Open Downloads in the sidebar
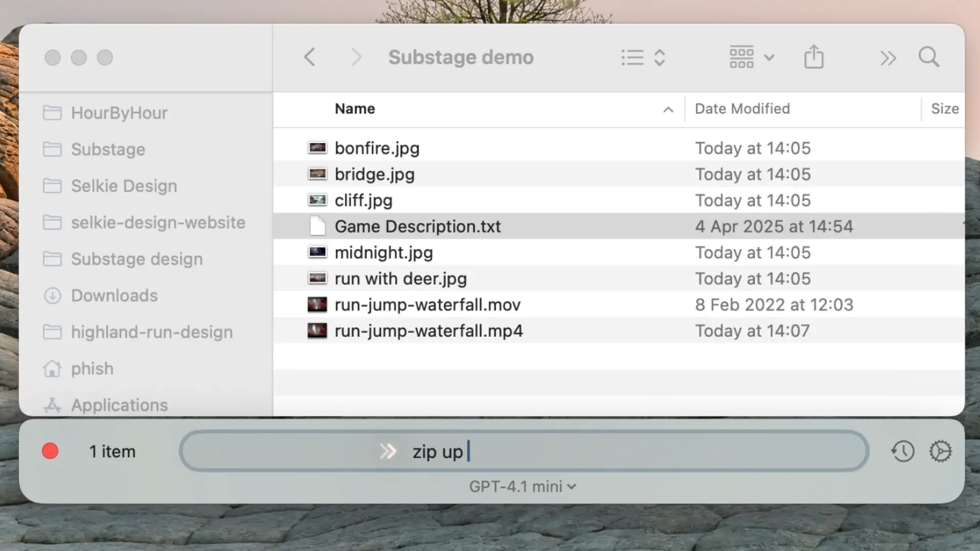Screen dimensions: 980x551 (100, 295)
